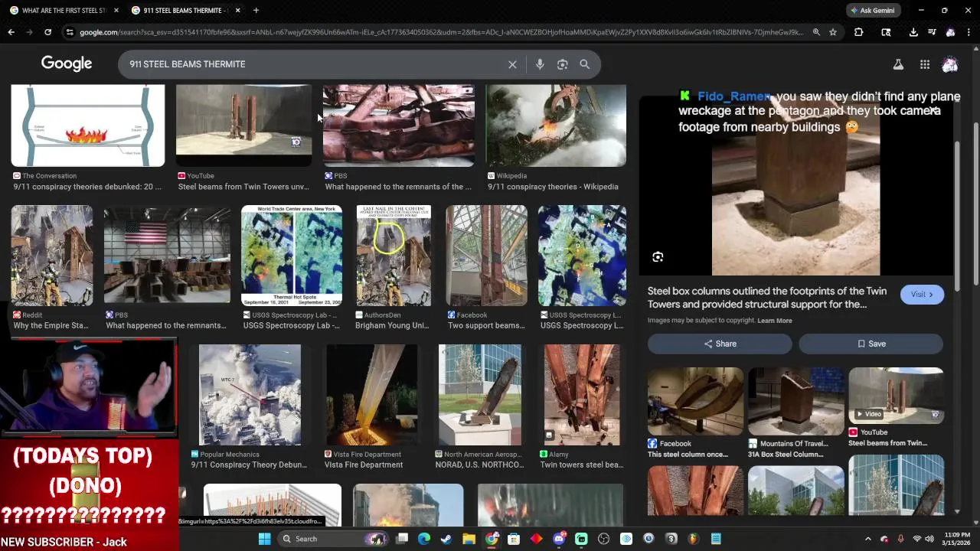The width and height of the screenshot is (980, 551).
Task: Start a voice search with the microphone
Action: point(540,64)
